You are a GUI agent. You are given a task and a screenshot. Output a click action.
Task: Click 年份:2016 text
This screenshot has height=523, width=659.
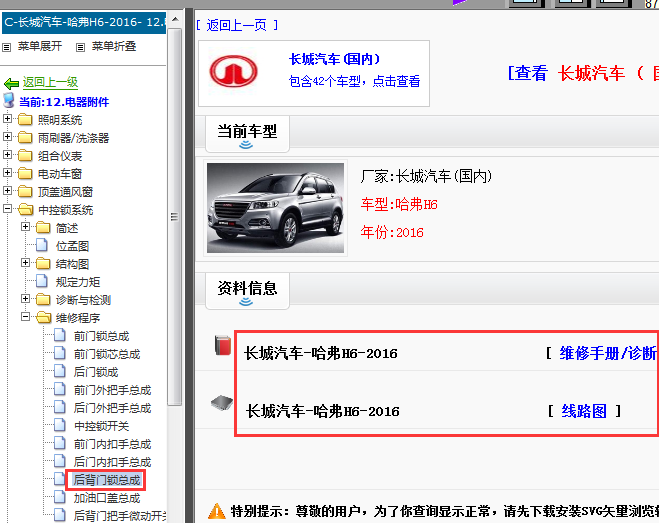point(392,232)
